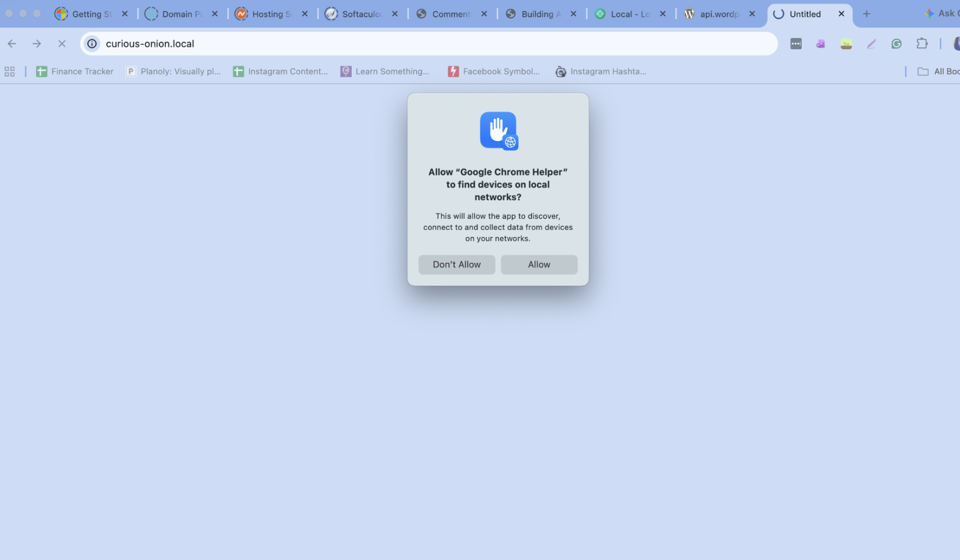Open the Facebook Symbol bookmark

pyautogui.click(x=494, y=72)
